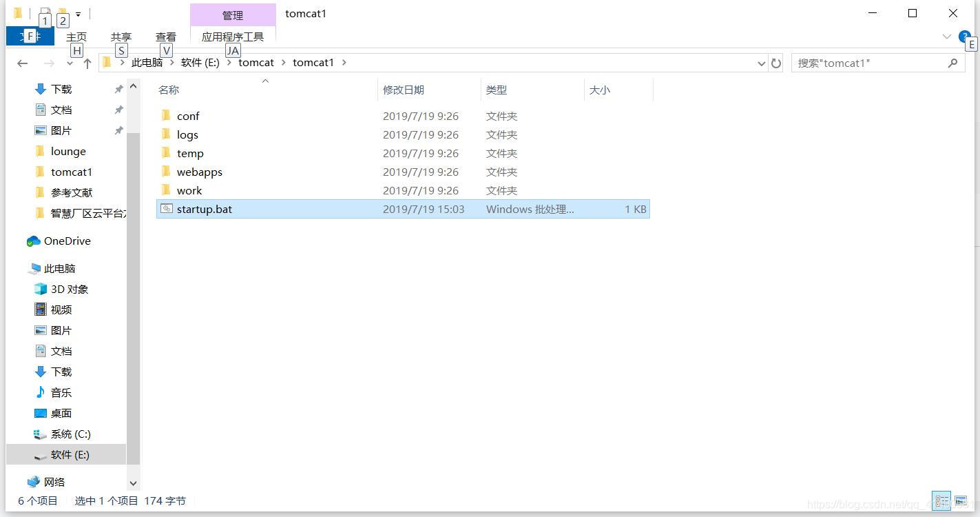This screenshot has height=517, width=980.
Task: Refresh the current folder view
Action: click(776, 63)
